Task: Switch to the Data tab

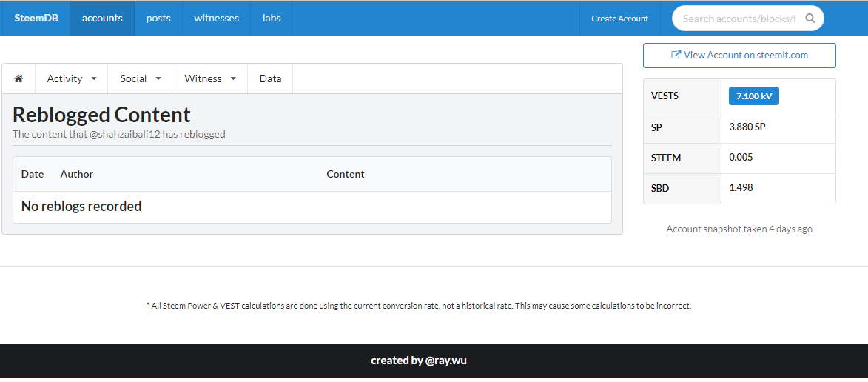Action: [x=270, y=78]
